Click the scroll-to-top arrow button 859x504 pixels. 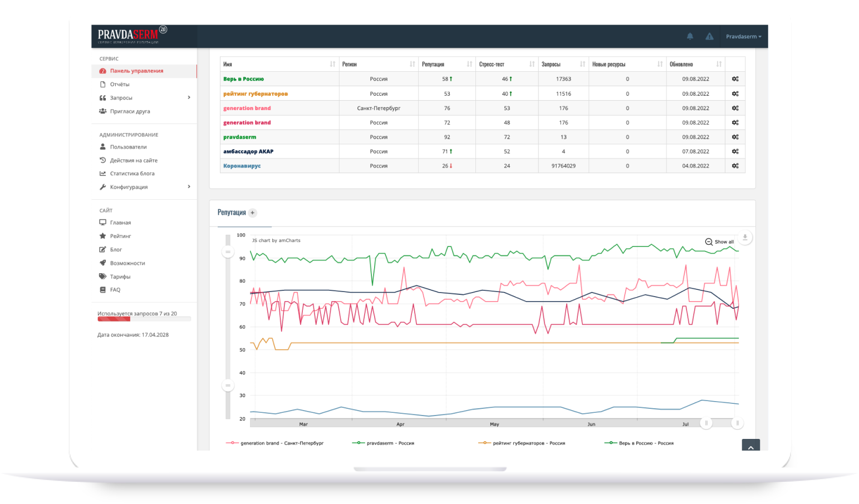[750, 446]
